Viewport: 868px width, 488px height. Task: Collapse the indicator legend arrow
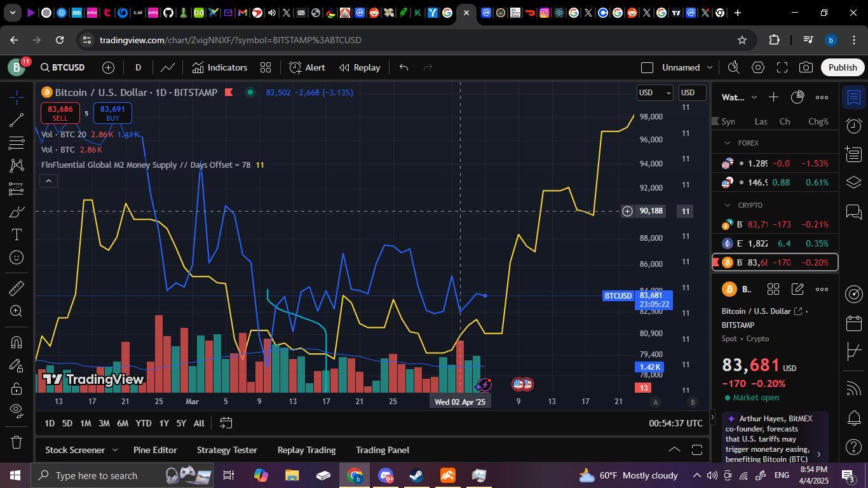coord(48,181)
